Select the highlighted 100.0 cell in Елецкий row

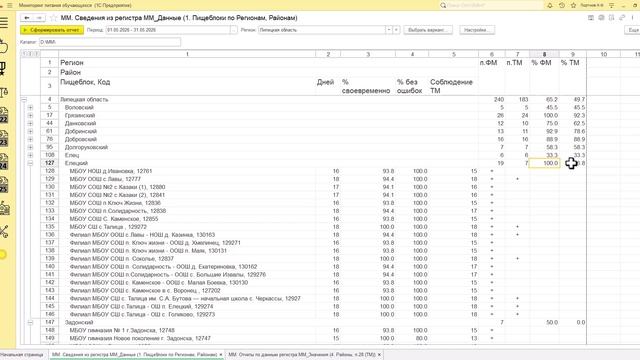coord(544,163)
